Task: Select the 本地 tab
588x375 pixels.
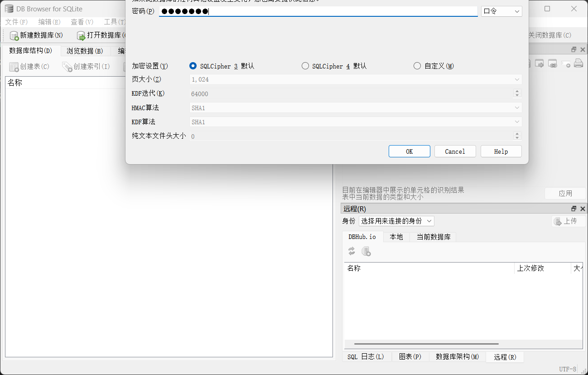Action: 396,237
